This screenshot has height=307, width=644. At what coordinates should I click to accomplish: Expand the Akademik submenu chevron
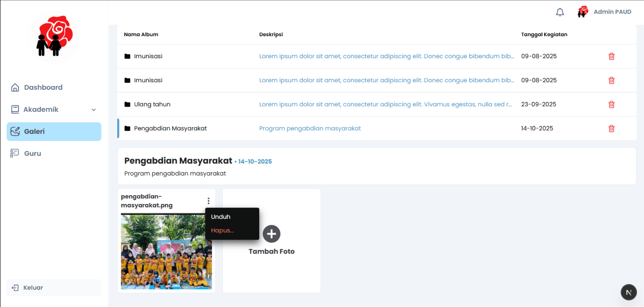tap(94, 110)
